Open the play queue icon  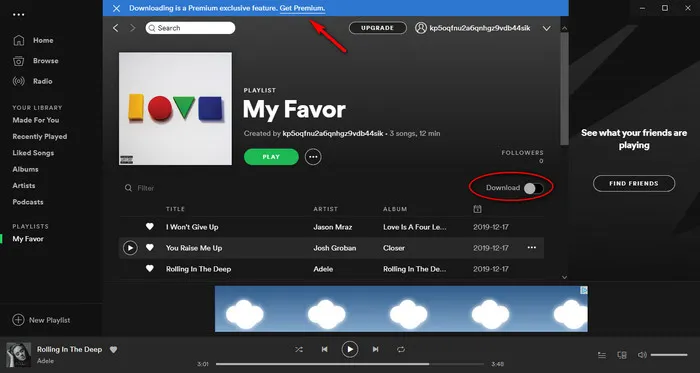coord(602,355)
